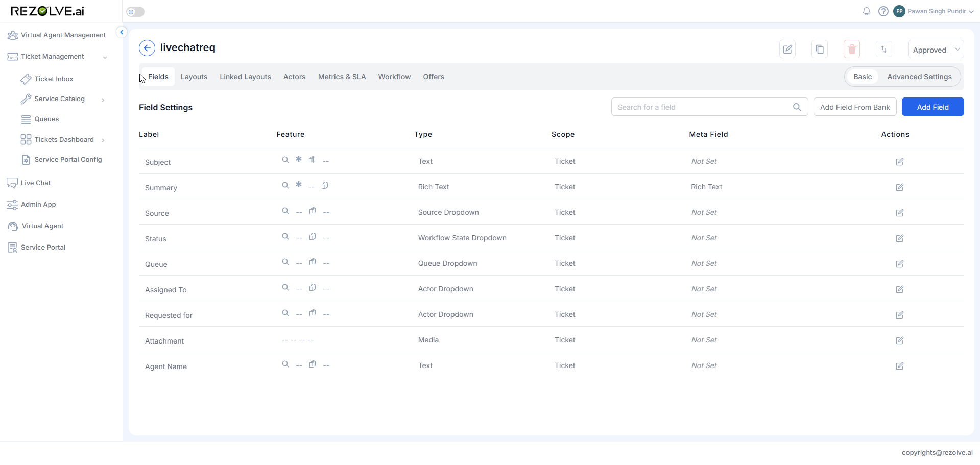Image resolution: width=980 pixels, height=465 pixels.
Task: Click the magnifier icon in search field
Action: (x=797, y=107)
